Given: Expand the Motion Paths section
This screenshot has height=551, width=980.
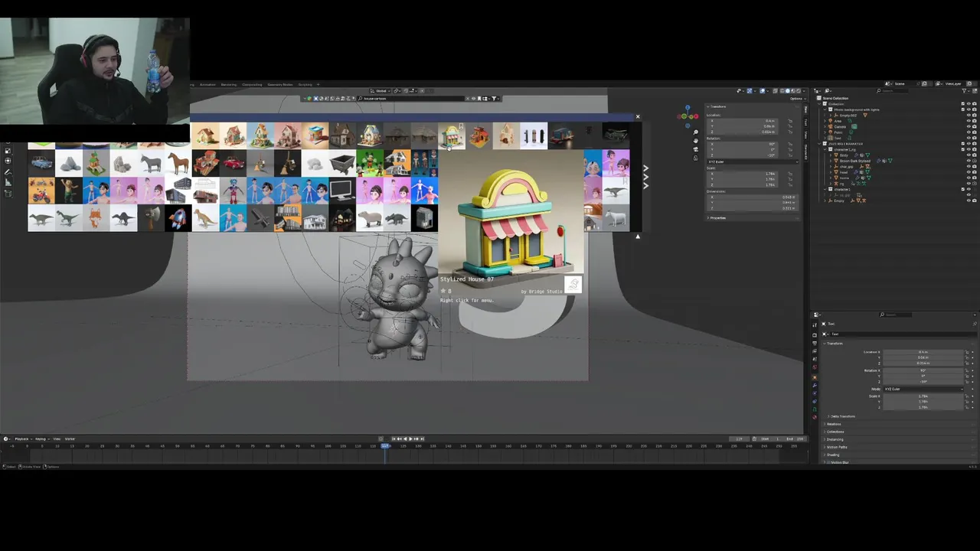Looking at the screenshot, I should click(836, 447).
